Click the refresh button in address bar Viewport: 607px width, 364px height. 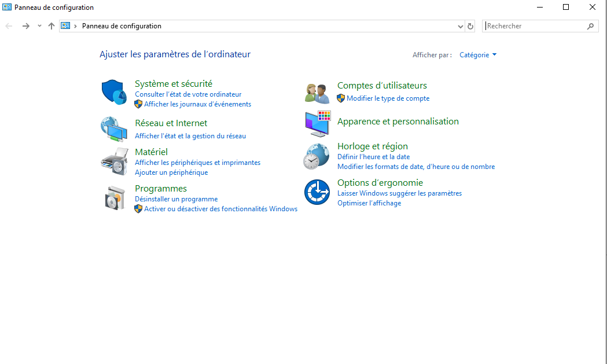[470, 26]
